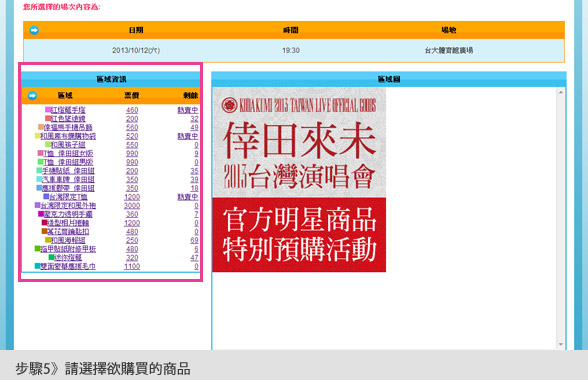Click the date 2013/10/12(六) cell
The image size is (588, 380).
[x=136, y=50]
